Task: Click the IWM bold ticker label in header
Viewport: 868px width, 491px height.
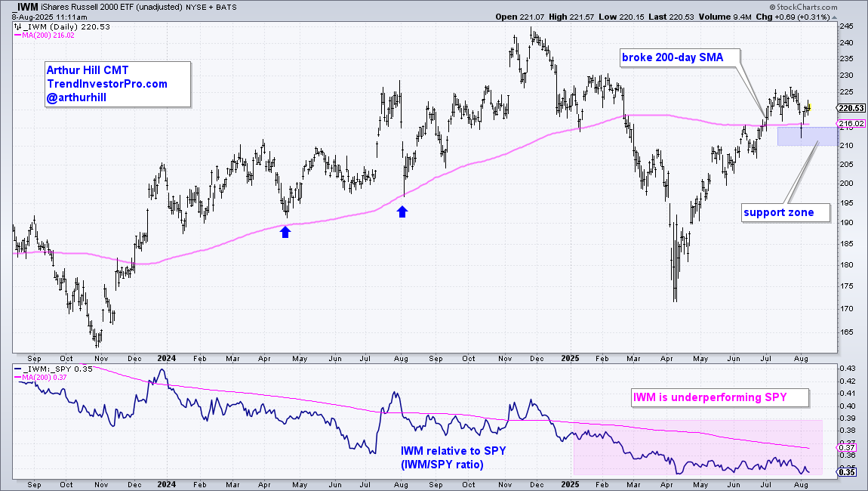Action: pyautogui.click(x=27, y=7)
